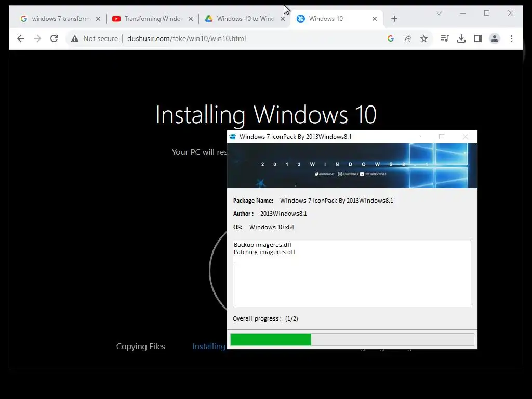Click the 'Installing Windows 10' heading

coord(266,115)
